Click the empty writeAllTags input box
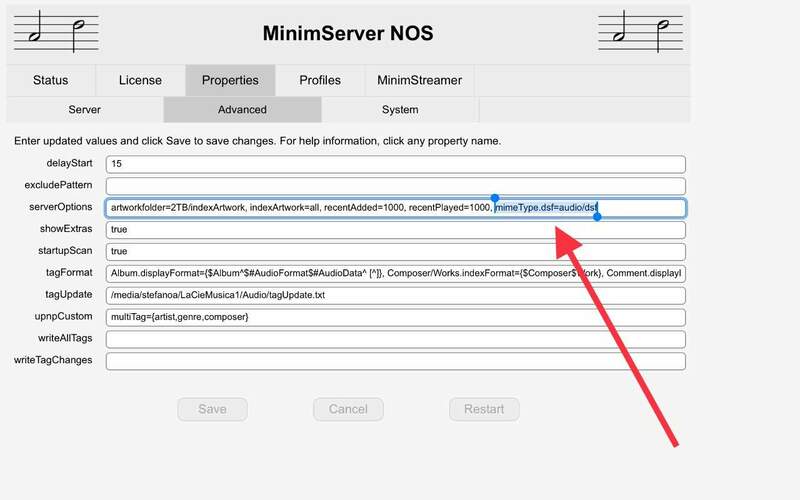 click(395, 339)
